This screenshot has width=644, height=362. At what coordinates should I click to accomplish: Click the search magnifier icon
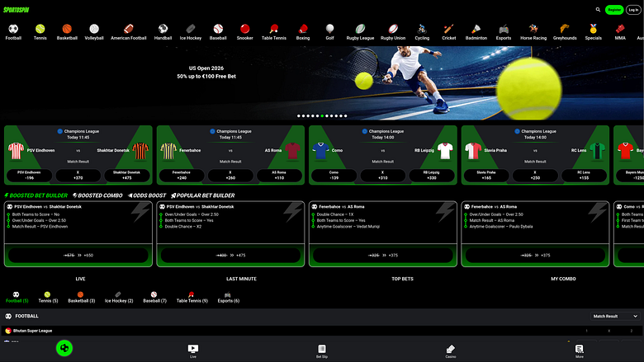(x=598, y=9)
